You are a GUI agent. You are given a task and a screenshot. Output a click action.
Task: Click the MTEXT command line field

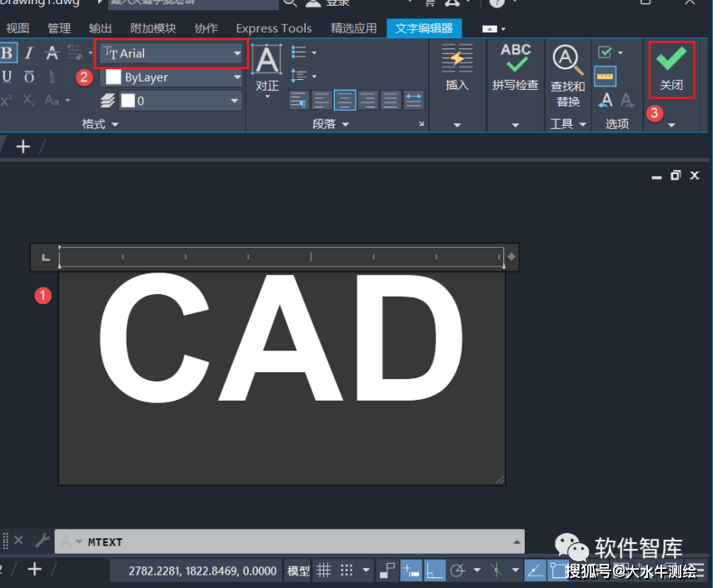(289, 541)
